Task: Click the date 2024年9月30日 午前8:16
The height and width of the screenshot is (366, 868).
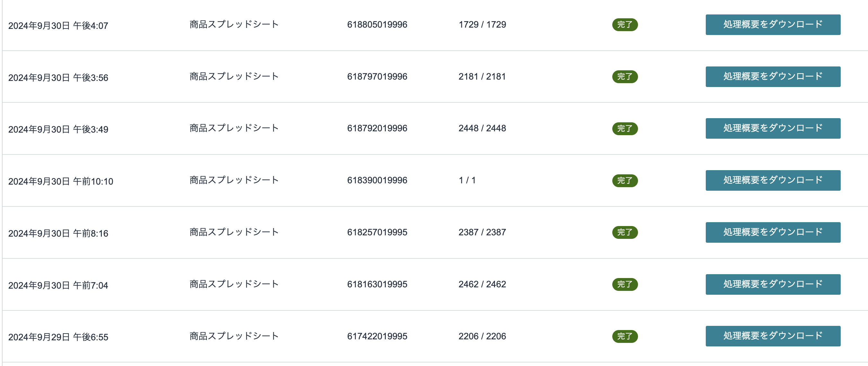Action: pos(58,233)
